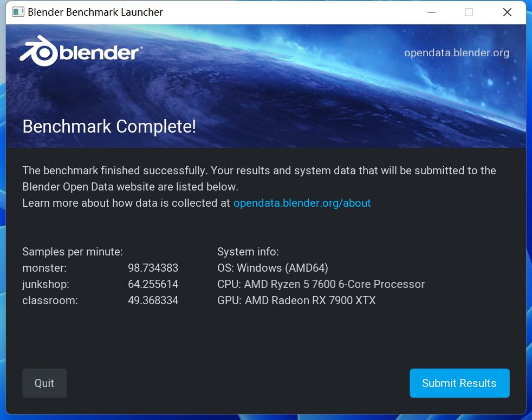Click the Quit button to exit the launcher
Image resolution: width=532 pixels, height=420 pixels.
click(x=44, y=383)
